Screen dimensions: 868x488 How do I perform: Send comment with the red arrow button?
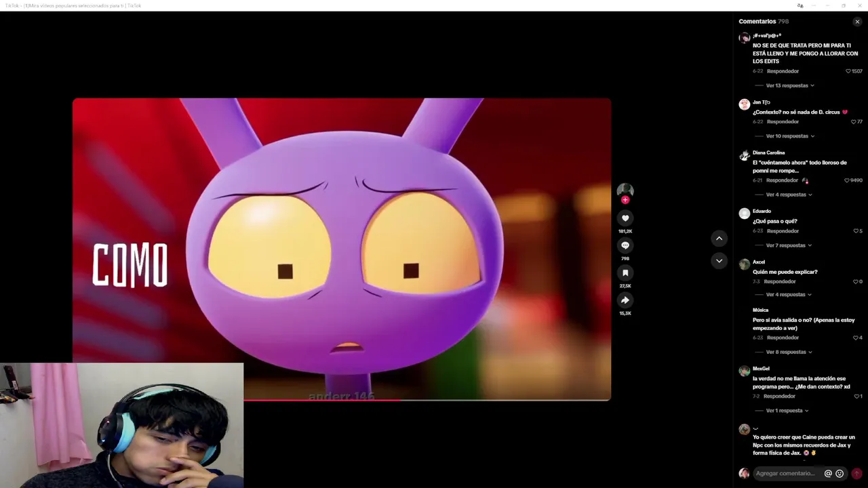(x=856, y=474)
